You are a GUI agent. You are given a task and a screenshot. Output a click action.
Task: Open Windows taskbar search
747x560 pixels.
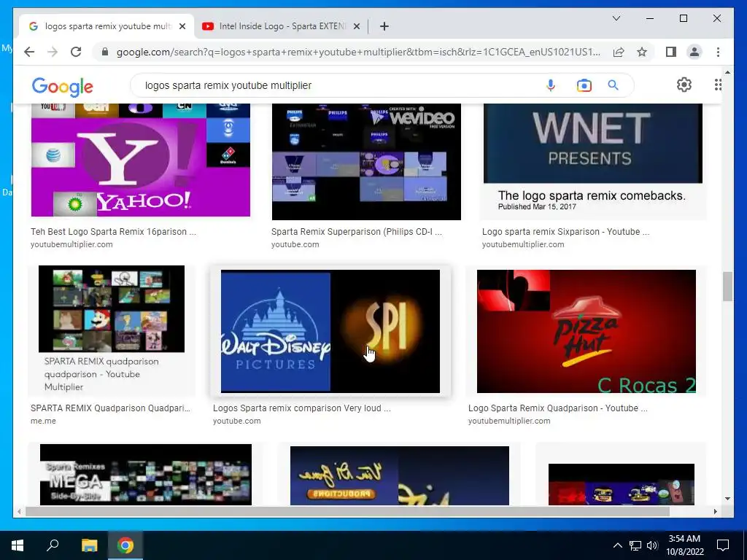coord(53,545)
